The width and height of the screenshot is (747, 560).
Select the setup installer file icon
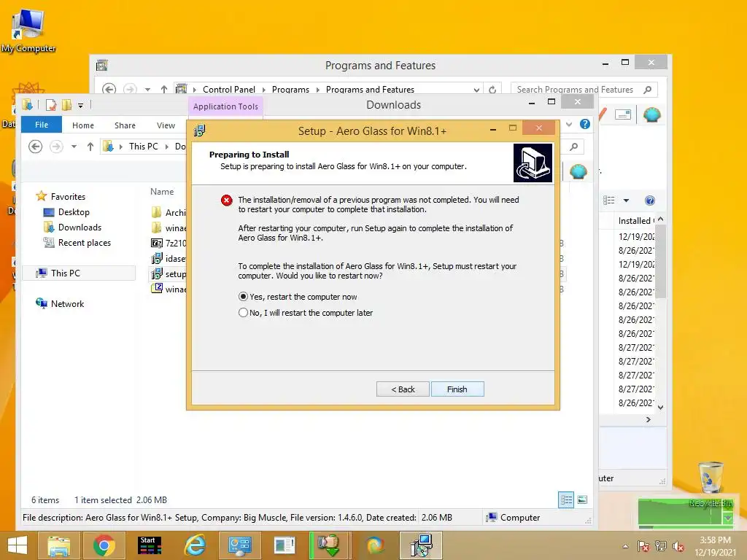157,274
